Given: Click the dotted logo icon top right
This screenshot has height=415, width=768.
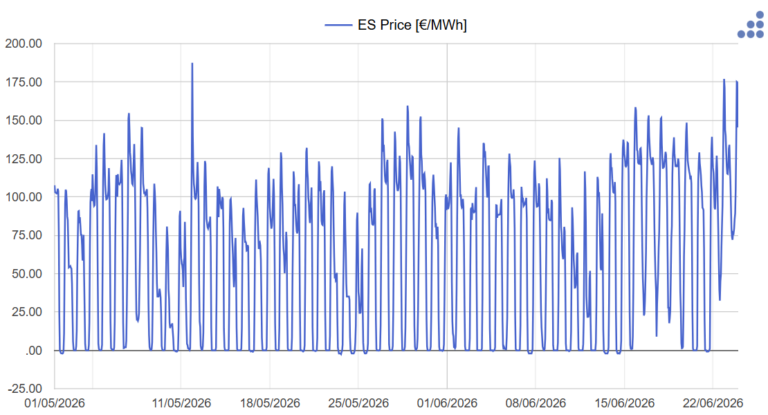Looking at the screenshot, I should point(751,25).
